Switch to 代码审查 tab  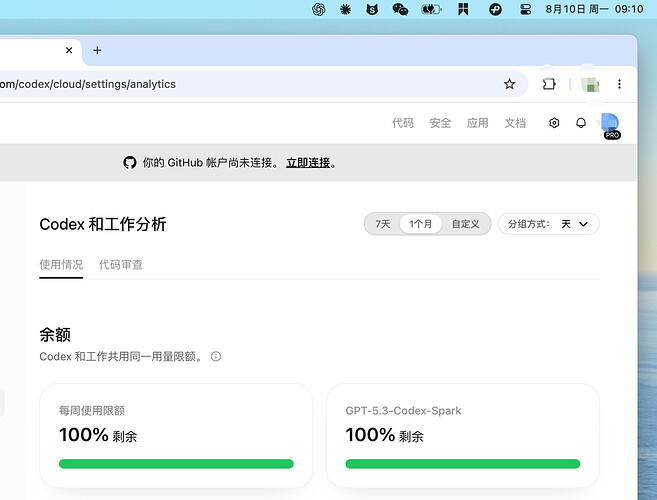pyautogui.click(x=121, y=265)
